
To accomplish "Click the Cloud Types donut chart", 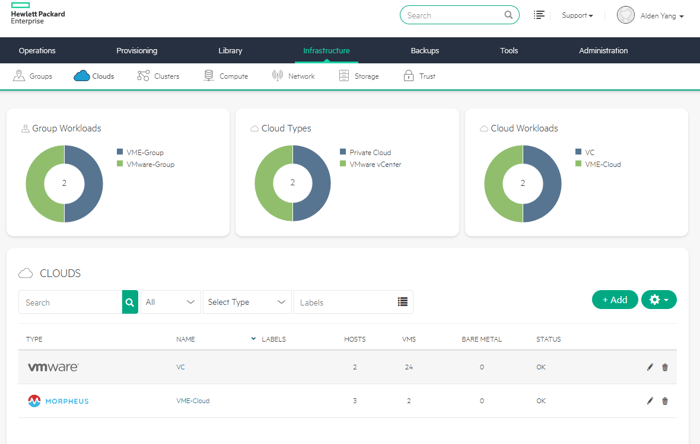I will tap(293, 183).
